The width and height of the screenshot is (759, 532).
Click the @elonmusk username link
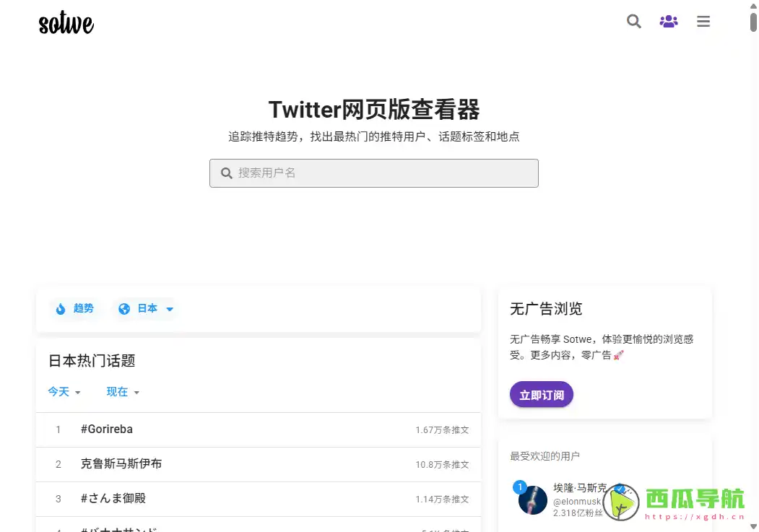pos(578,501)
